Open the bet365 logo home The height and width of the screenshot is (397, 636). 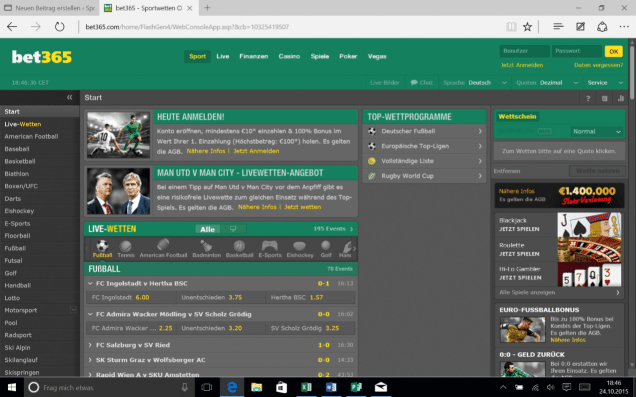[42, 57]
